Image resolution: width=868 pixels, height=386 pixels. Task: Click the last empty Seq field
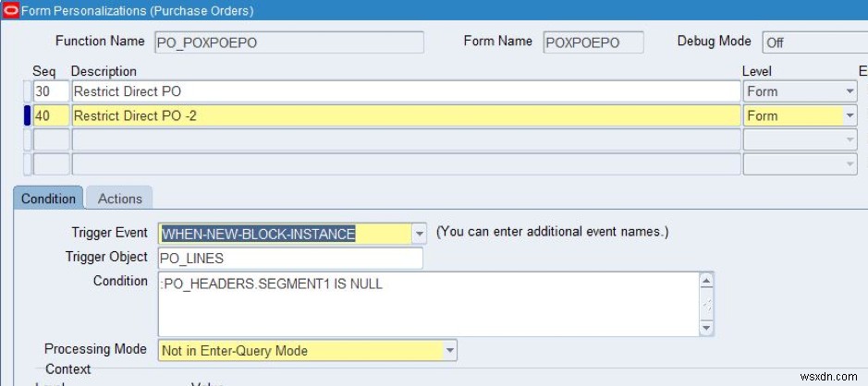coord(52,164)
